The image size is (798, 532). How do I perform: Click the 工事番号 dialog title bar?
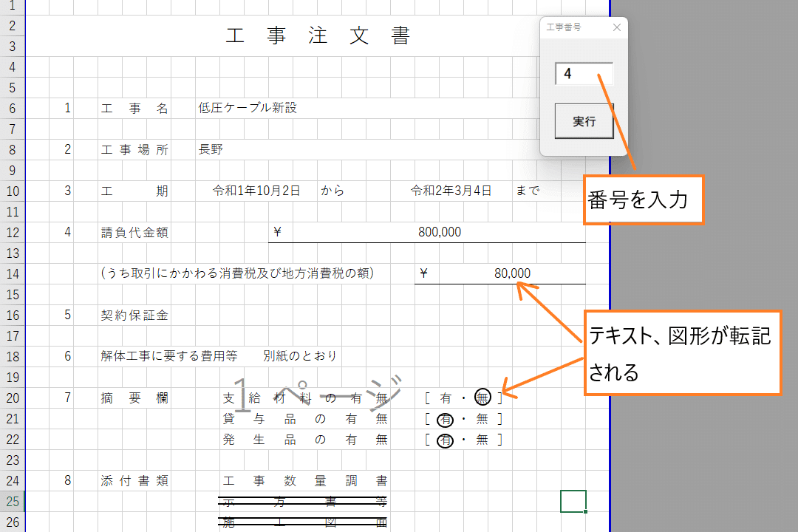(x=573, y=27)
